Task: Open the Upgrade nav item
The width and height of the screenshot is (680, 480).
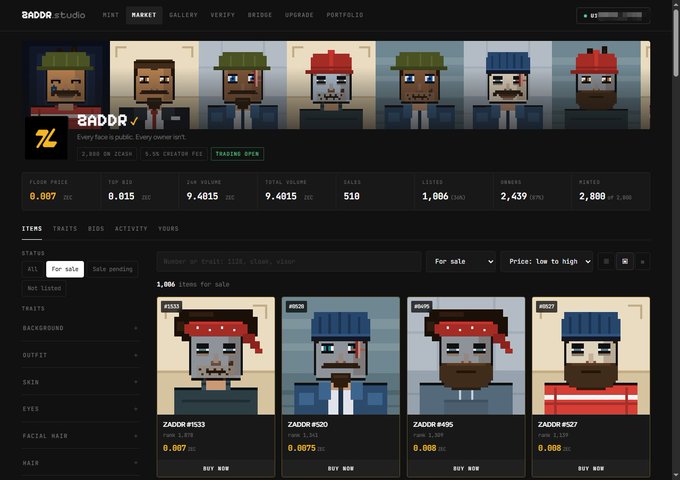Action: tap(299, 15)
